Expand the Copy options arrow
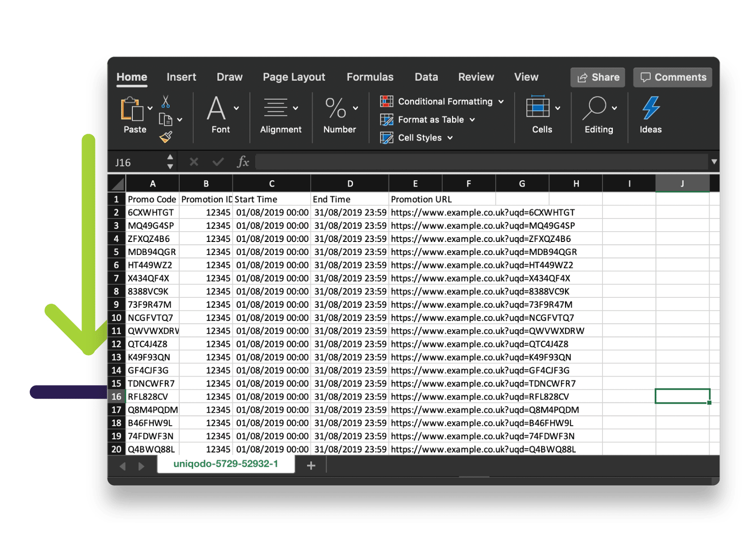756x542 pixels. click(x=180, y=120)
